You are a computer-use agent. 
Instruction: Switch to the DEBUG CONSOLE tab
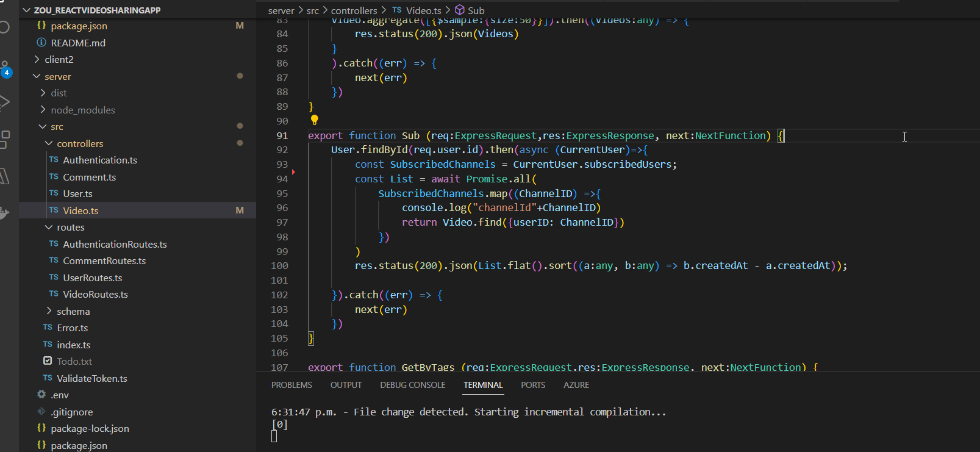[412, 386]
